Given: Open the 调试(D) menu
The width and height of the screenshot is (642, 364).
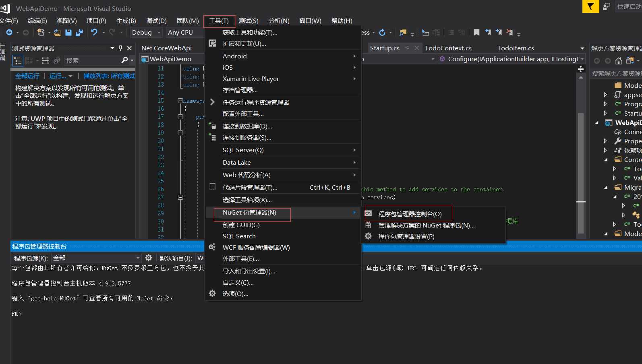Looking at the screenshot, I should pyautogui.click(x=156, y=21).
